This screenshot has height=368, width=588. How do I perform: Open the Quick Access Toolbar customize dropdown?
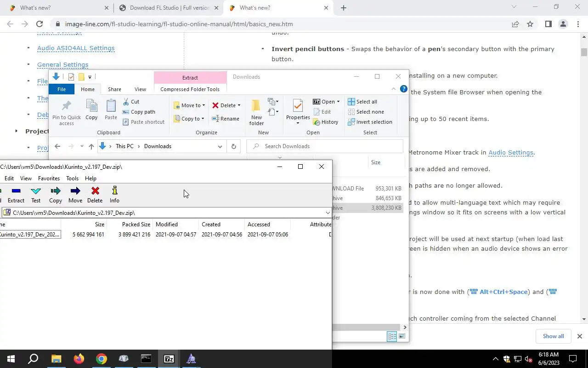90,77
